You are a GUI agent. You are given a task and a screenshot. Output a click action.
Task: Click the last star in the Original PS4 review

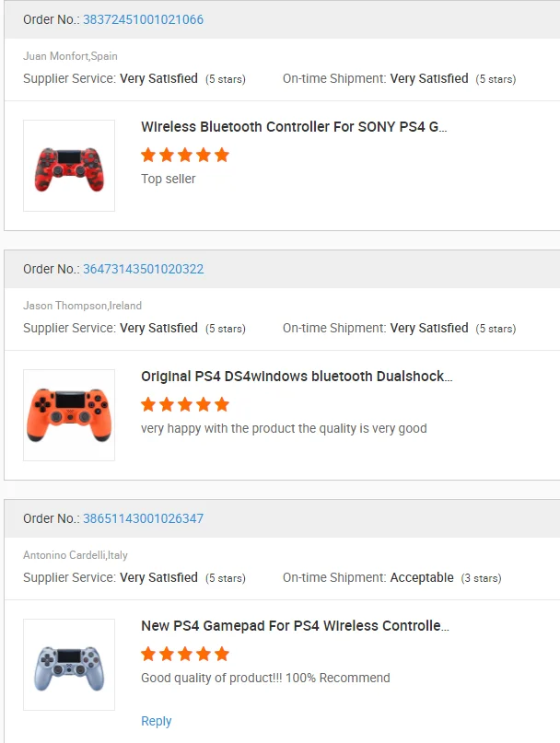[x=222, y=404]
